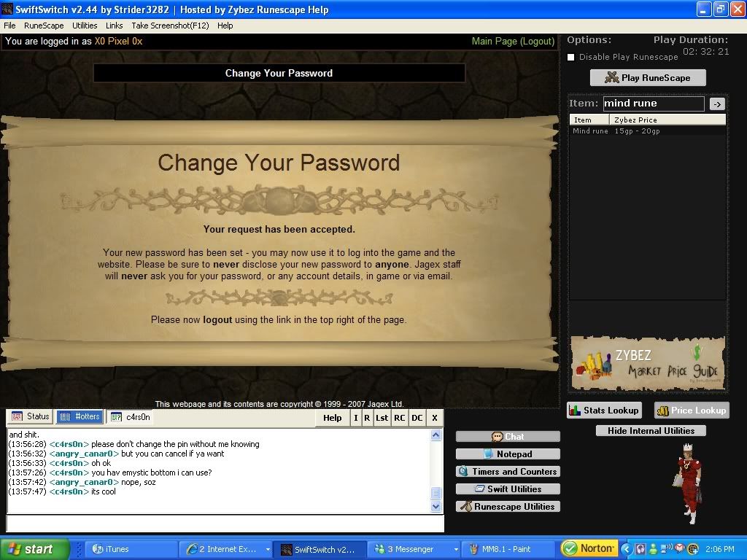Switch to the Status chat tab
Screen dimensions: 747x560
31,416
